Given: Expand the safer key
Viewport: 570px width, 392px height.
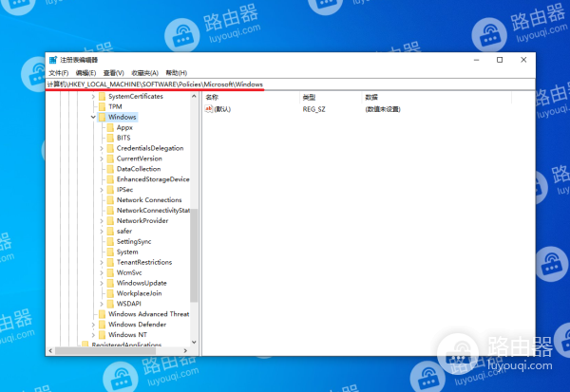Looking at the screenshot, I should (102, 232).
